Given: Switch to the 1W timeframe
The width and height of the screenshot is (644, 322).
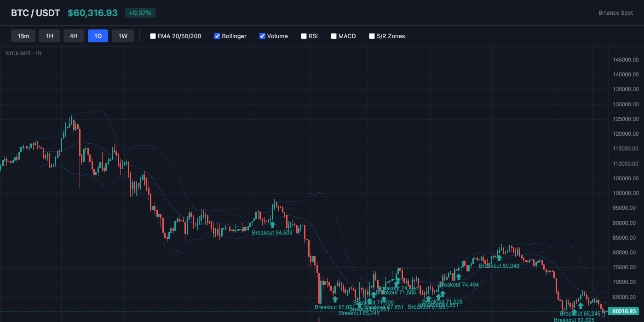Looking at the screenshot, I should [123, 36].
